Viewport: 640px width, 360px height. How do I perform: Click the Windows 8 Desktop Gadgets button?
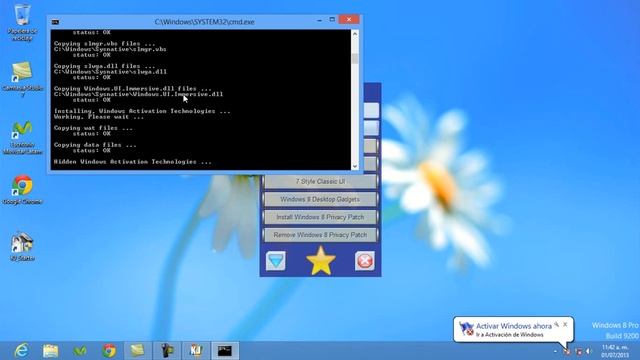coord(320,199)
